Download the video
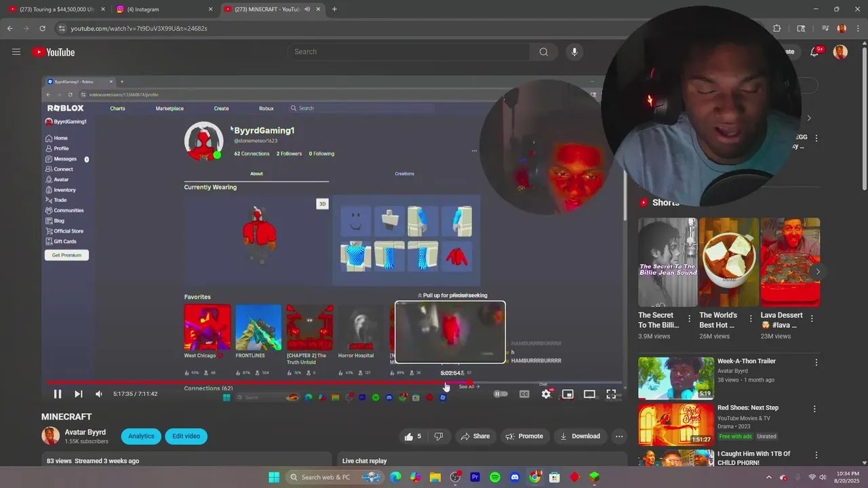This screenshot has width=868, height=488. click(x=580, y=436)
